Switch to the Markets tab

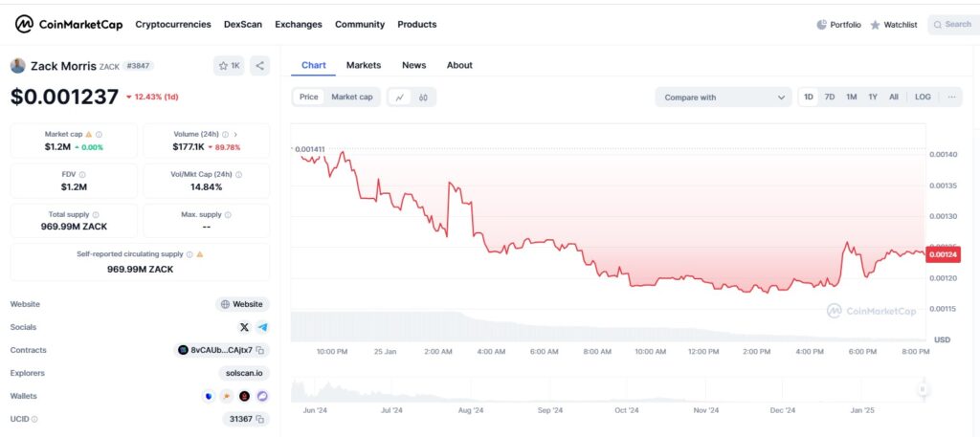click(x=363, y=65)
